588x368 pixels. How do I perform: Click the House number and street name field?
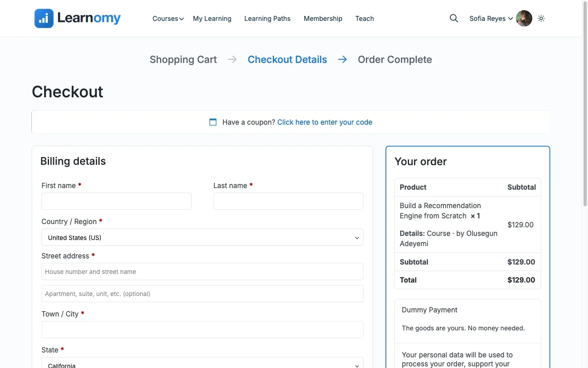202,272
